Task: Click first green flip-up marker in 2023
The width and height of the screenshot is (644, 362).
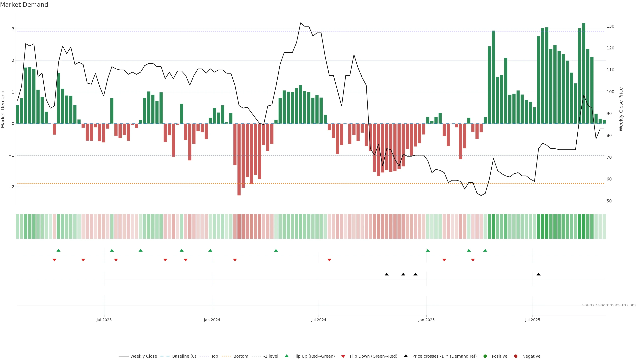Action: coord(59,250)
